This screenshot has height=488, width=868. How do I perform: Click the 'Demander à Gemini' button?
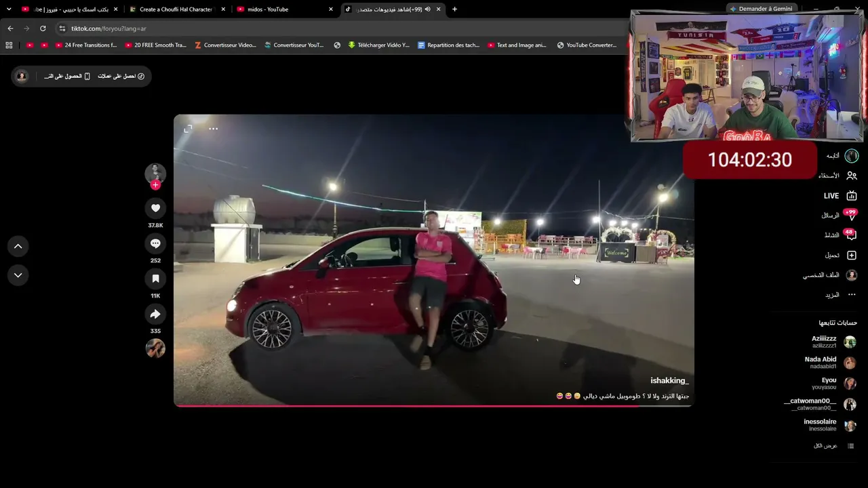pos(760,9)
